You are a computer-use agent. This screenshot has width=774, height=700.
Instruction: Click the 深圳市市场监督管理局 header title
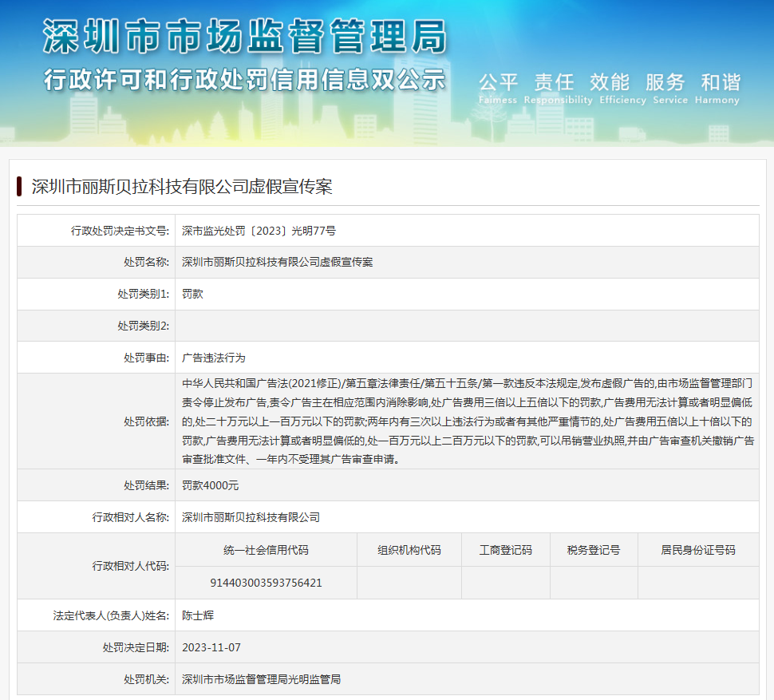245,37
